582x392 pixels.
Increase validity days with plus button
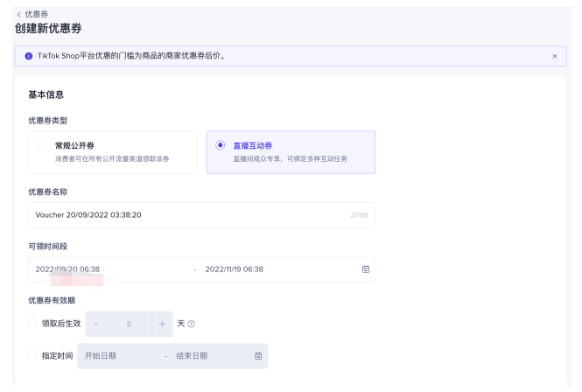click(162, 324)
